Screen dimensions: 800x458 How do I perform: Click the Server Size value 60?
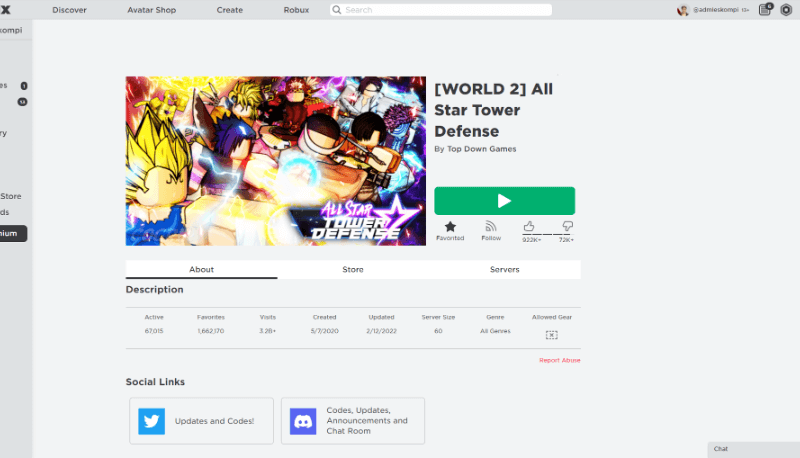pos(438,331)
